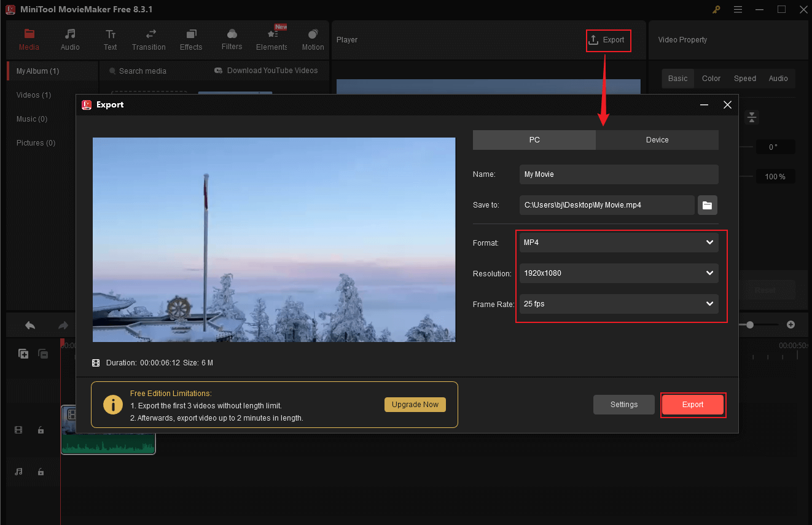This screenshot has height=525, width=812.
Task: Open the Resolution dropdown showing 1920x1080
Action: coord(618,273)
